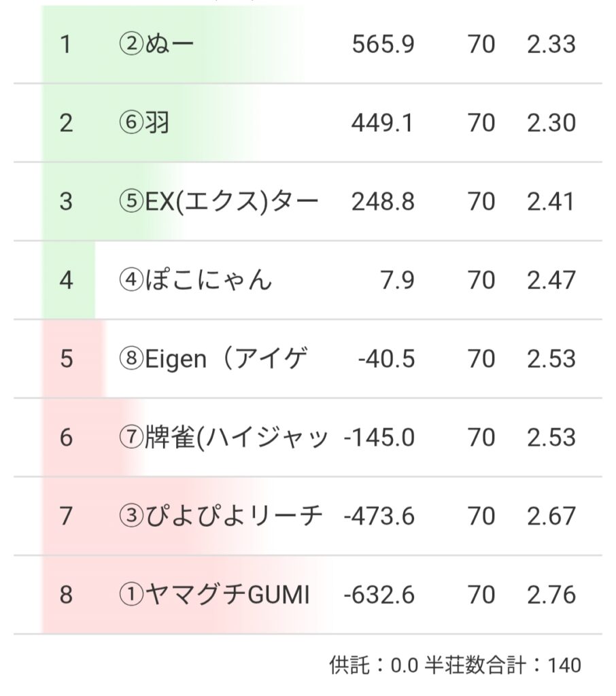
Task: Select the ④ぽこにゃん team name
Action: pos(195,281)
